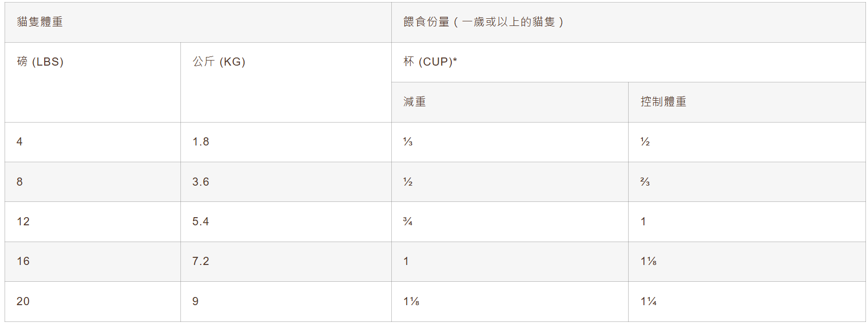Click the 1.8 kg cell
This screenshot has height=326, width=868.
tap(201, 142)
